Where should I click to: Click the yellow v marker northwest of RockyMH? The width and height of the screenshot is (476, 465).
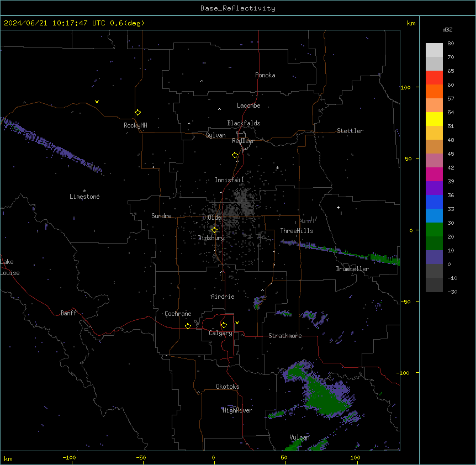click(97, 102)
